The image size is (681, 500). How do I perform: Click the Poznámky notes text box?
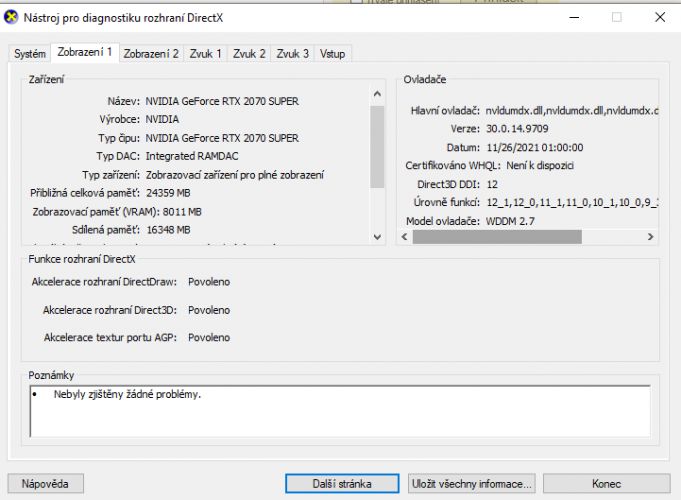tap(340, 411)
